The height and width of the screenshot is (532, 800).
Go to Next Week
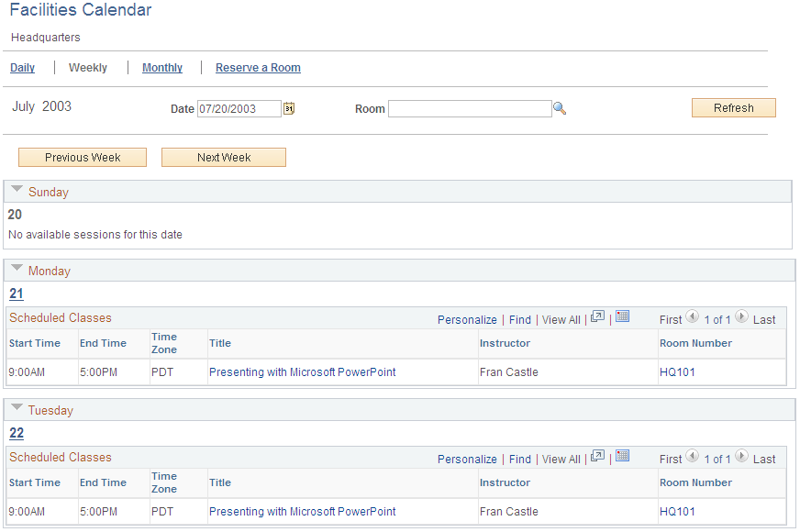click(x=224, y=158)
